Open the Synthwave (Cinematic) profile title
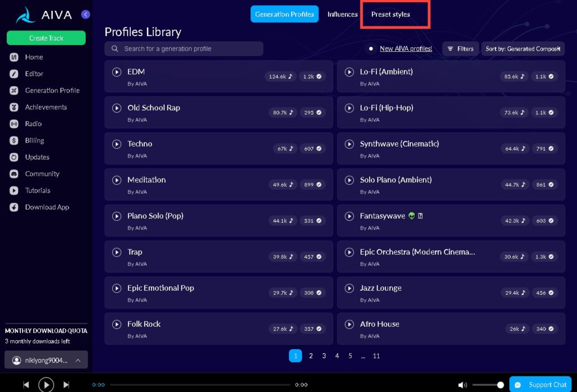Image resolution: width=577 pixels, height=392 pixels. (x=400, y=144)
